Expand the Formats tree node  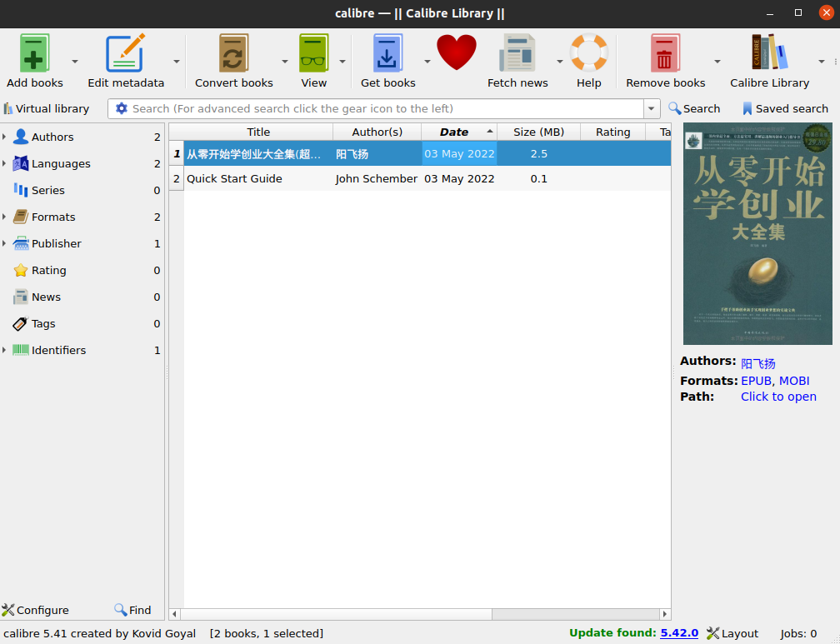(x=4, y=217)
